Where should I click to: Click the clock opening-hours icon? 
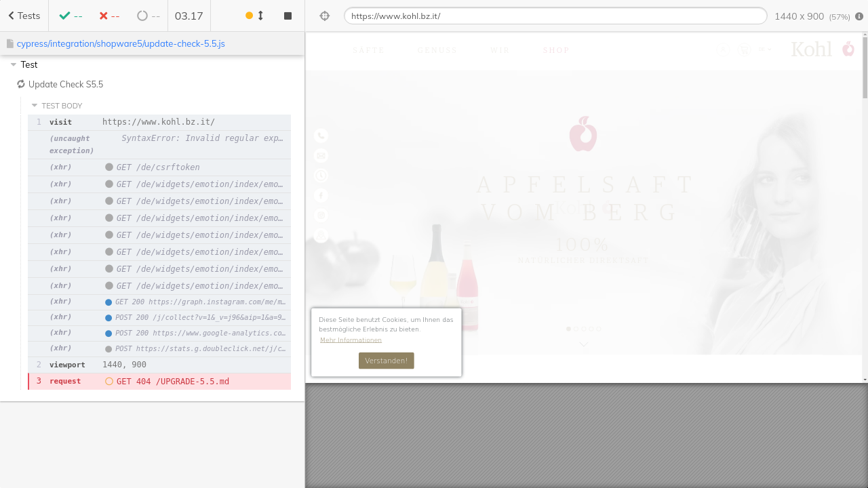click(x=321, y=176)
